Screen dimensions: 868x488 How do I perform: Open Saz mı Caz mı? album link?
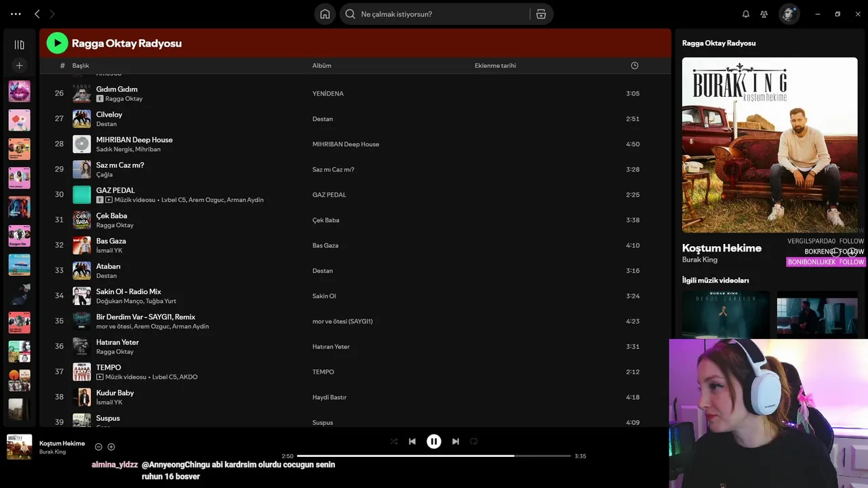(333, 169)
